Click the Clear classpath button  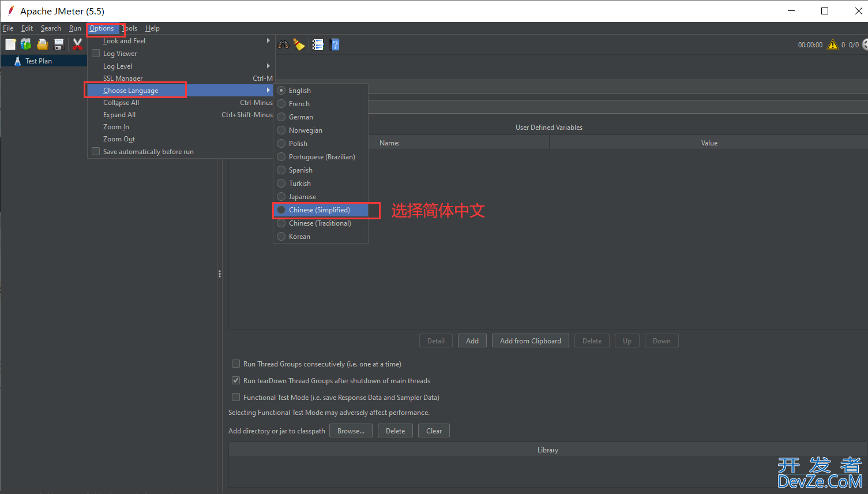tap(434, 431)
